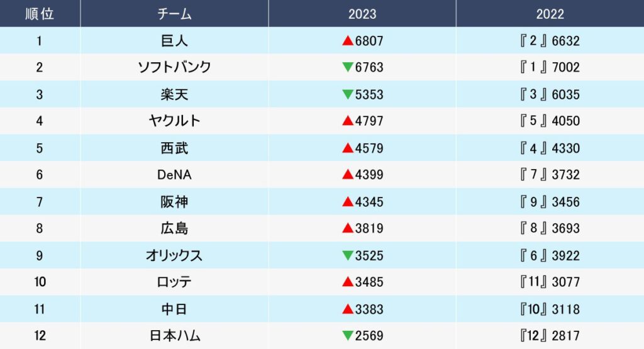Click the green down arrow beside 5353
The height and width of the screenshot is (349, 644).
(x=348, y=94)
